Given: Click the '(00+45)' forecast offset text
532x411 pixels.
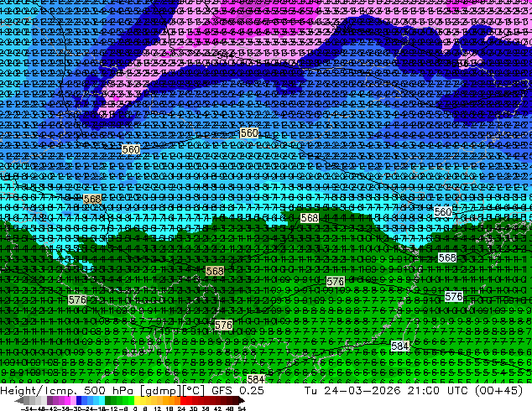Looking at the screenshot, I should click(498, 390).
